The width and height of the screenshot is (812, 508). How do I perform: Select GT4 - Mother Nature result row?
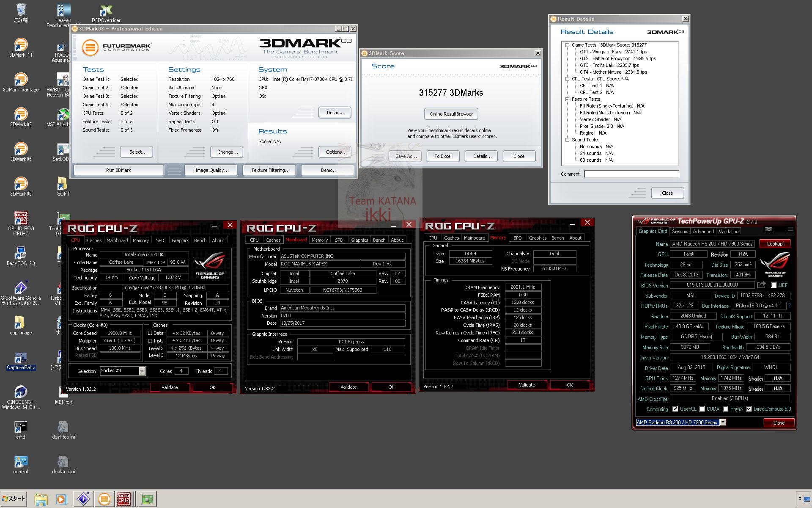[613, 72]
